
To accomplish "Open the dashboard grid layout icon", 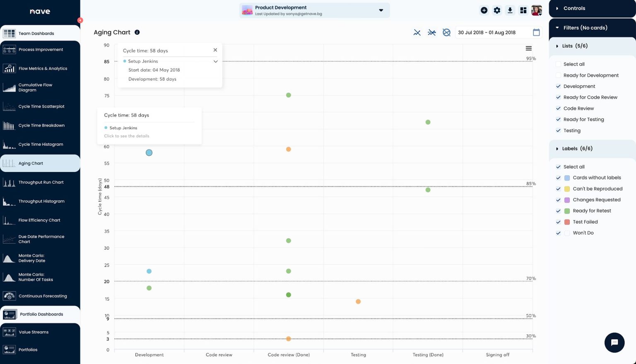I will click(523, 10).
